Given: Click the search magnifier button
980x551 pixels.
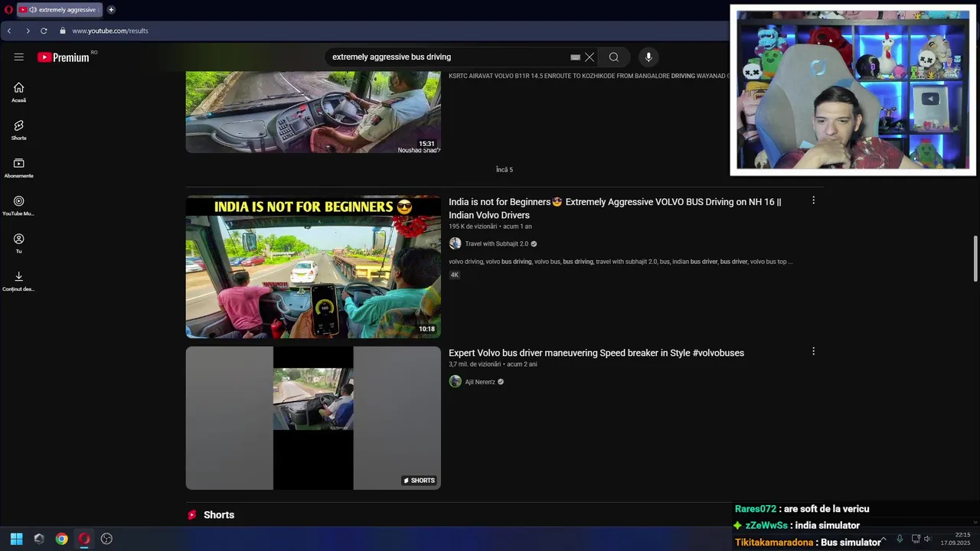Looking at the screenshot, I should 614,57.
